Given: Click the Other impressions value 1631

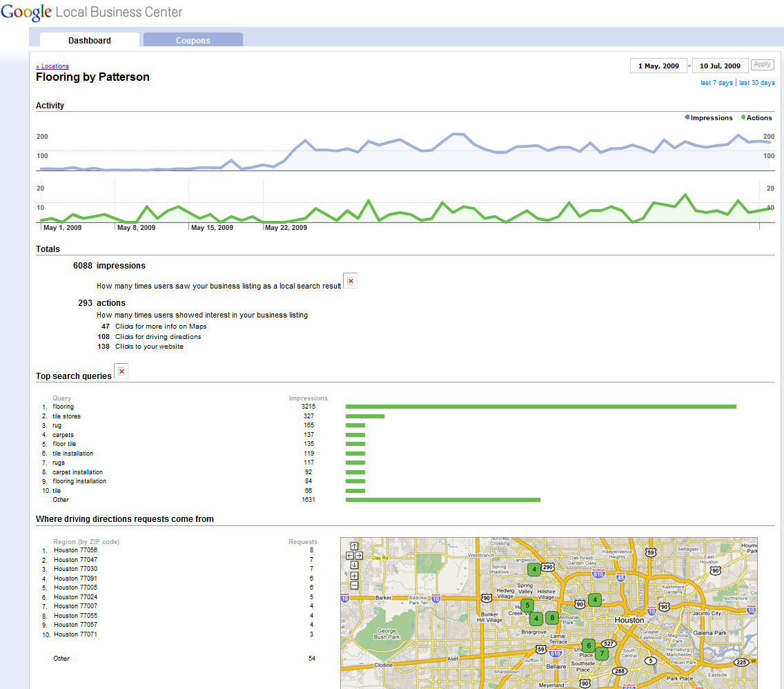Looking at the screenshot, I should coord(308,500).
